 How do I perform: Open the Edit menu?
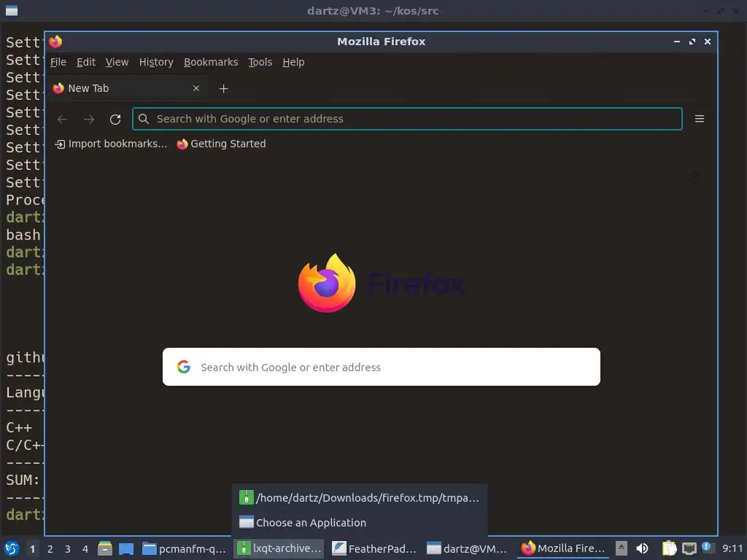[x=86, y=63]
